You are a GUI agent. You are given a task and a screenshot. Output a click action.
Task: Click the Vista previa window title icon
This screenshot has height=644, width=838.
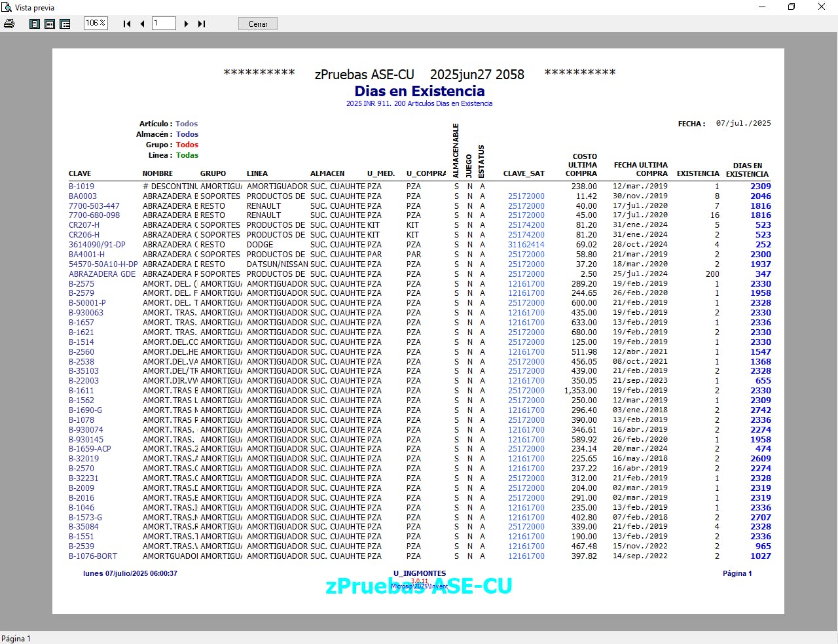(7, 7)
